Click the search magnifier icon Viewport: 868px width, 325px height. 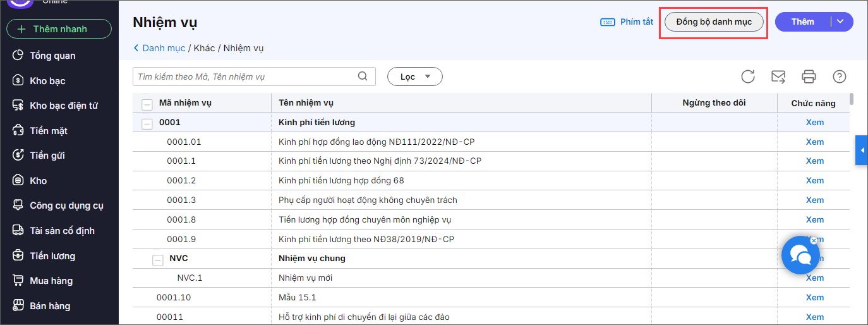coord(363,77)
